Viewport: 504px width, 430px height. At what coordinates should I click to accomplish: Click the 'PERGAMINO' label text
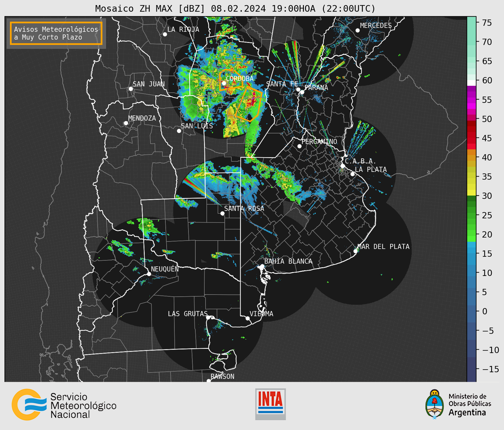(319, 141)
